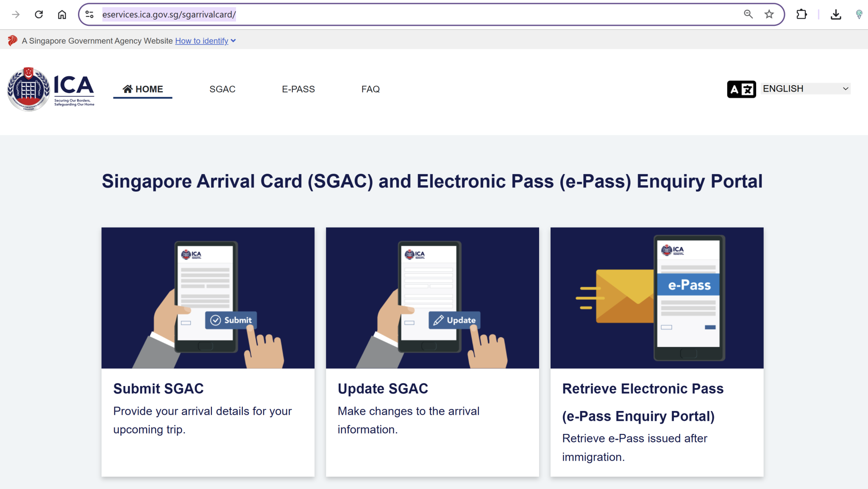The width and height of the screenshot is (868, 489).
Task: Click the browser reload icon
Action: [39, 14]
